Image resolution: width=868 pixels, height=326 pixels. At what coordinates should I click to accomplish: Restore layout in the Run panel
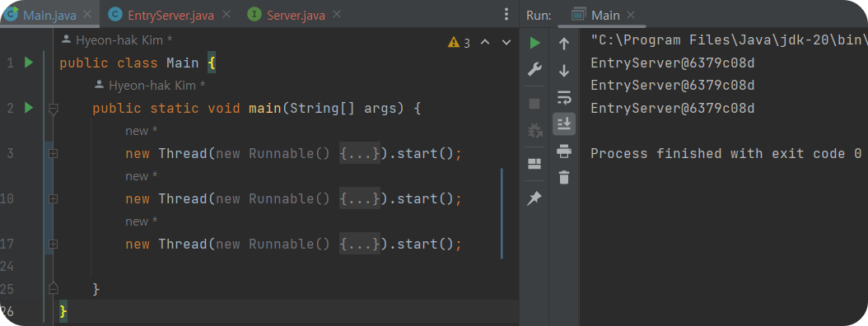(534, 164)
